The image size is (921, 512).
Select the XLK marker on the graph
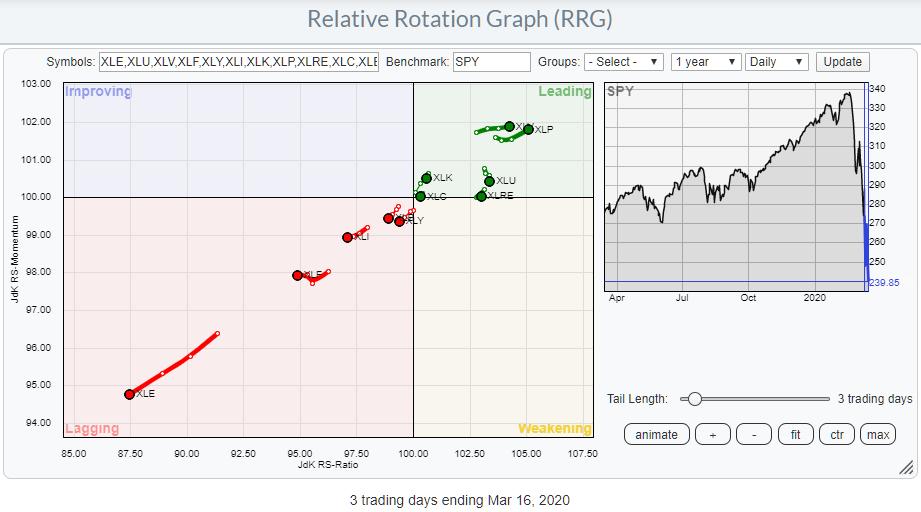(427, 178)
